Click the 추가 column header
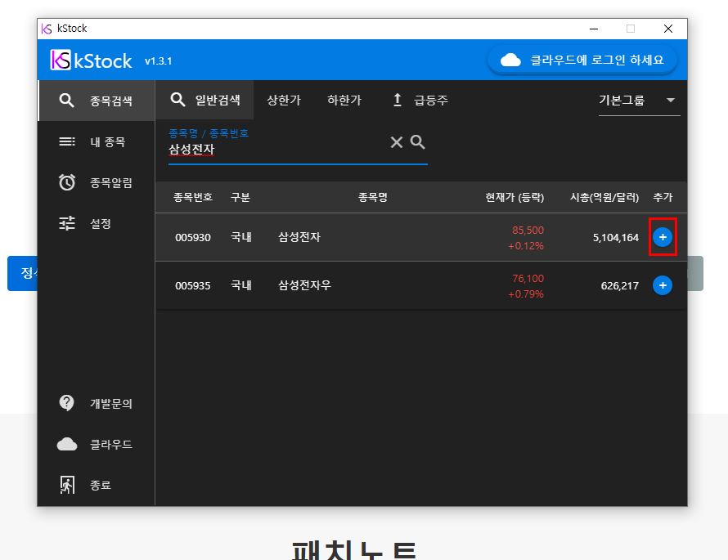Image resolution: width=728 pixels, height=560 pixels. 663,197
